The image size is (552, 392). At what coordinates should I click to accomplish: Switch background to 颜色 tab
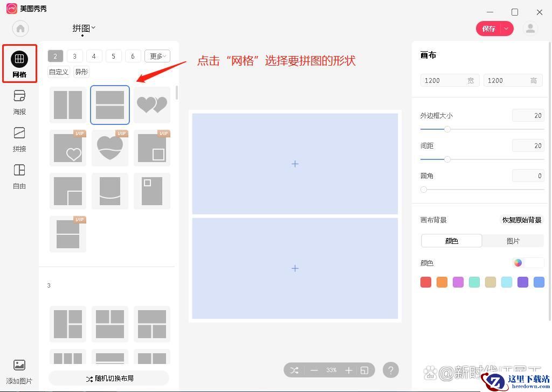(x=451, y=241)
